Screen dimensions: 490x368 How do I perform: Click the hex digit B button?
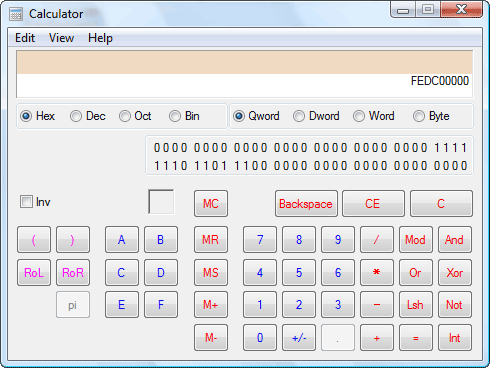pos(161,240)
